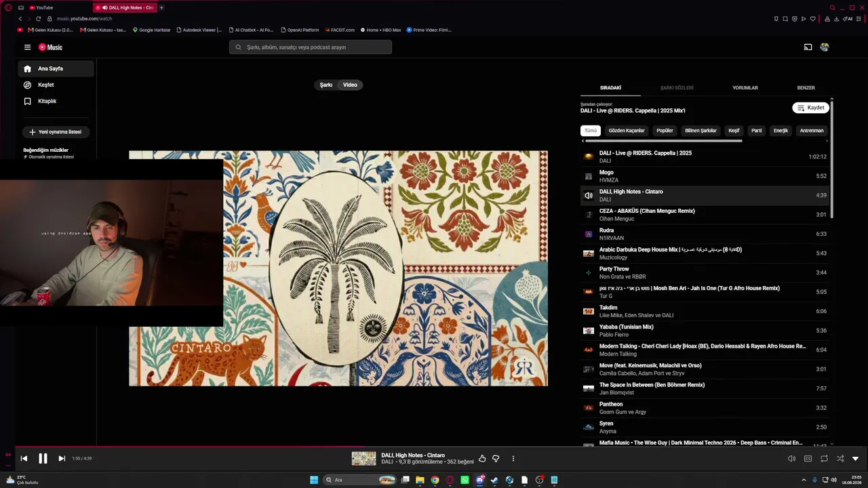Open the account avatar menu

tap(825, 47)
